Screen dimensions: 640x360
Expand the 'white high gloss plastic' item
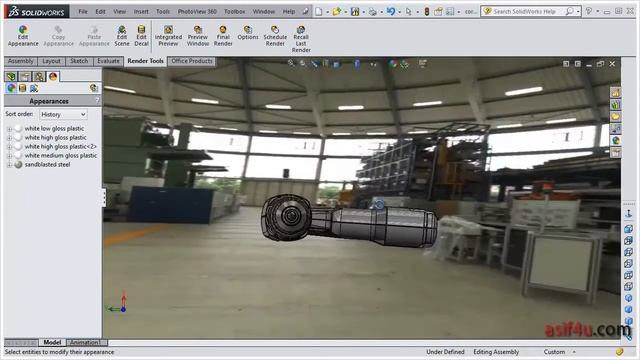point(9,138)
